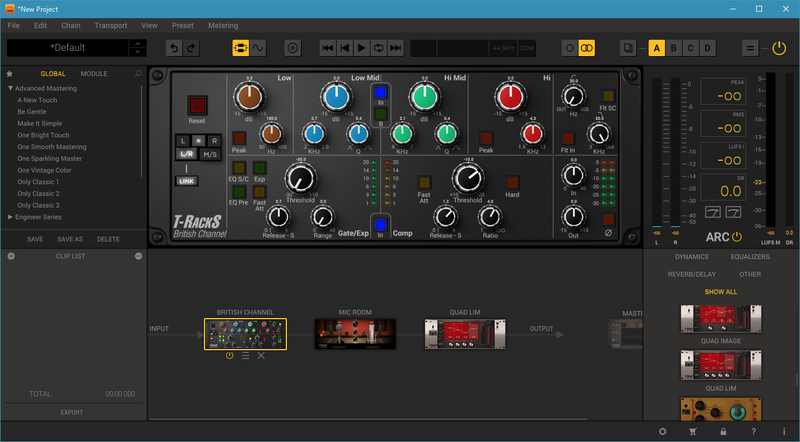Click the Low band dB gain knob

249,96
